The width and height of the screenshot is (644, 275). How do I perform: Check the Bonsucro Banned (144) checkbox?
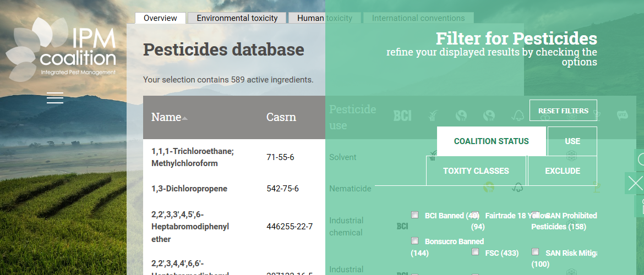tap(415, 240)
